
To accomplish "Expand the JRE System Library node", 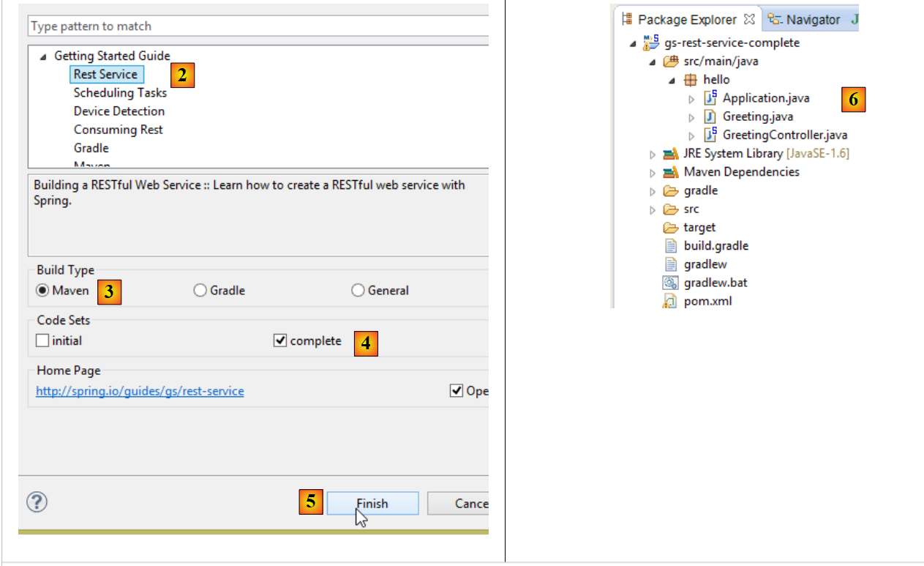I will point(653,154).
